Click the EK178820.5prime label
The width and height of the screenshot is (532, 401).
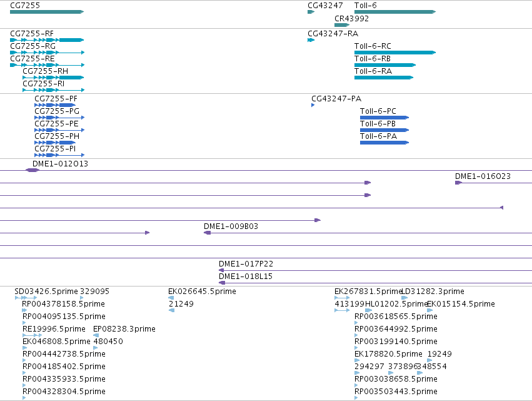(388, 354)
